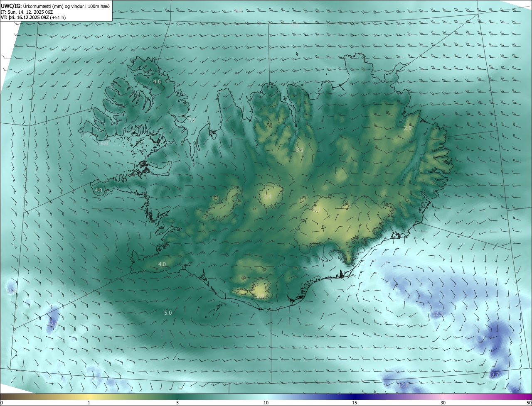This screenshot has width=532, height=406.
Task: Select the 2.4 value label on the glacier
Action: pyautogui.click(x=268, y=196)
